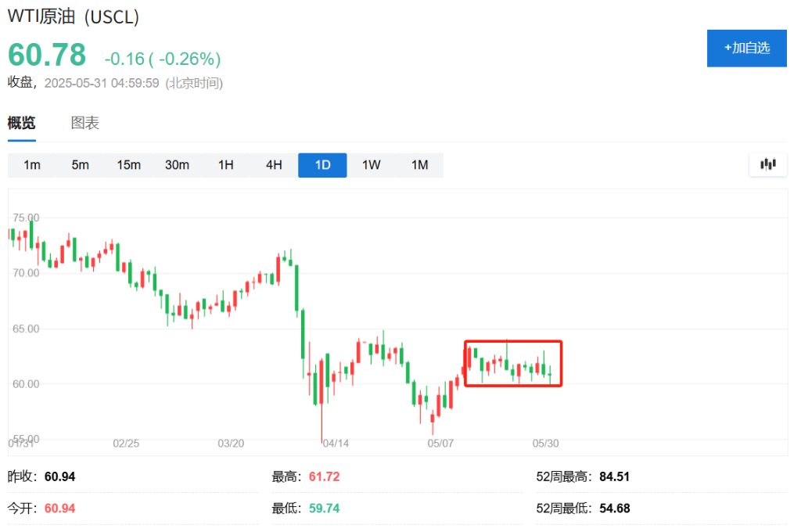Open the candlestick chart style icon

point(767,164)
